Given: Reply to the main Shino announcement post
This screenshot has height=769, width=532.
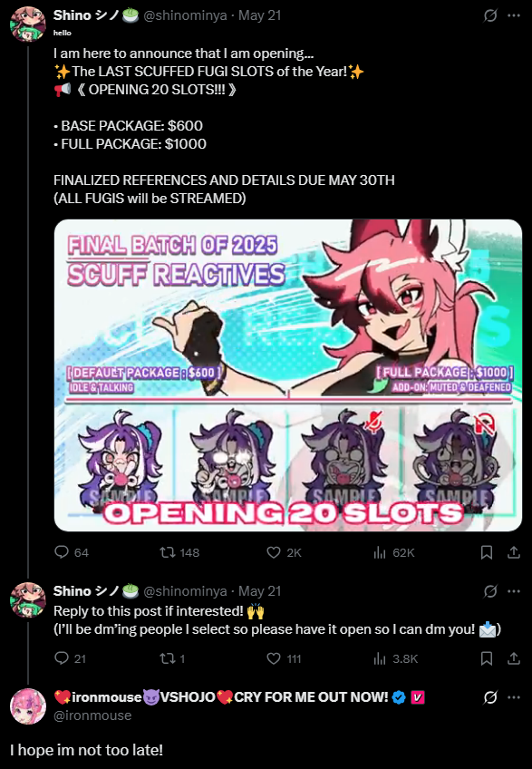Looking at the screenshot, I should (71, 553).
